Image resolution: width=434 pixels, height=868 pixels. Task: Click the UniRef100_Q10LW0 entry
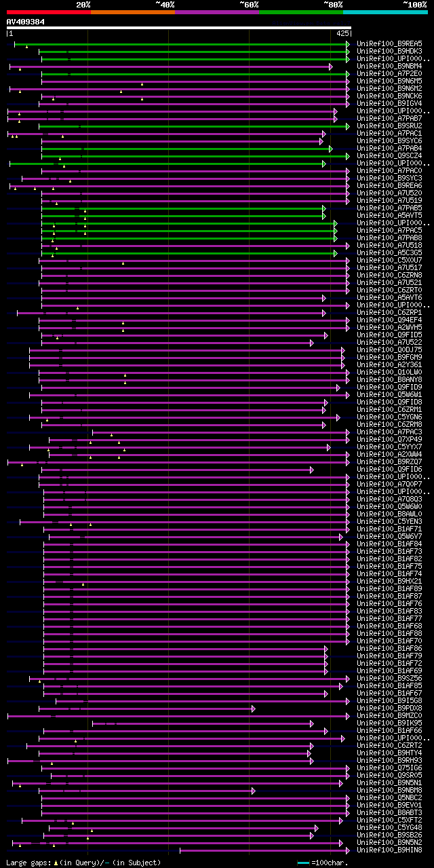pos(389,372)
